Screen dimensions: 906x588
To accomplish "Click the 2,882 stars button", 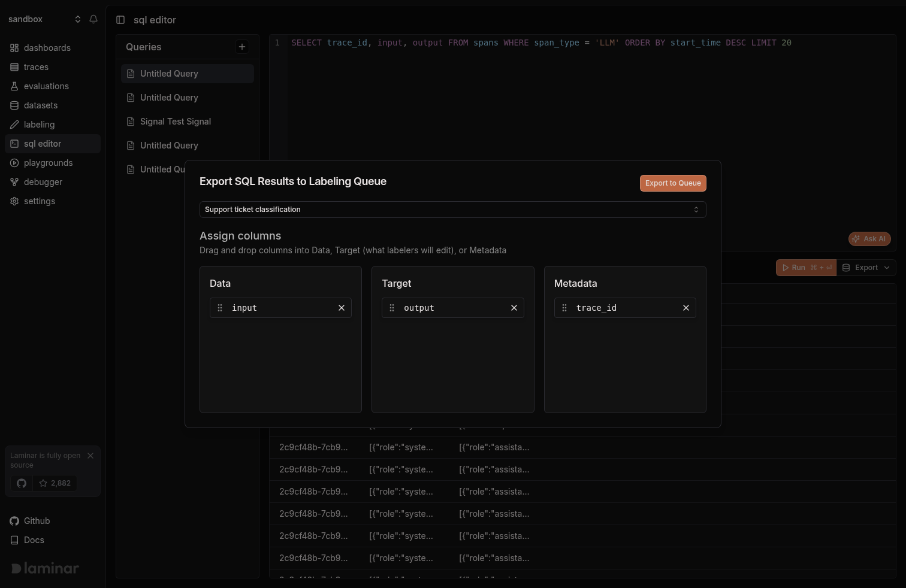I will tap(55, 483).
